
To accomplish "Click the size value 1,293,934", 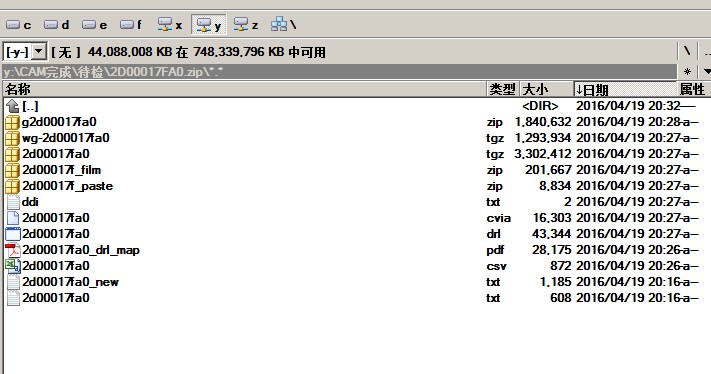I will click(x=543, y=138).
